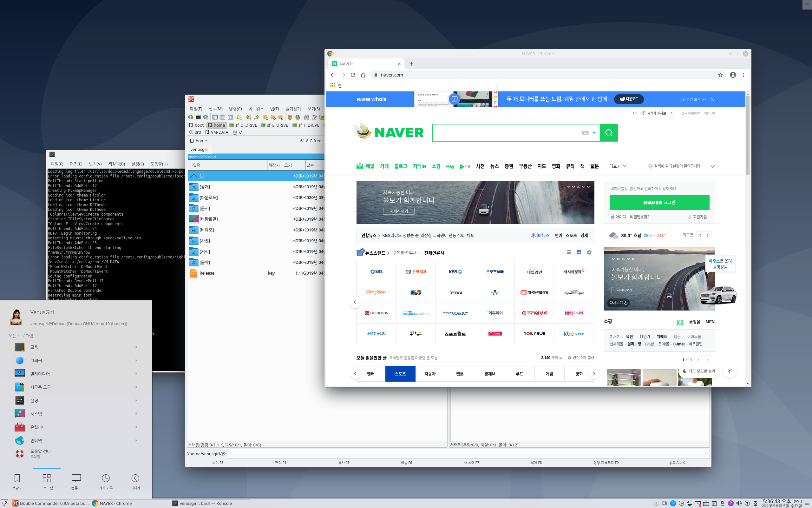The width and height of the screenshot is (812, 508).
Task: Expand the 더보기 menu on Naver
Action: (x=618, y=166)
